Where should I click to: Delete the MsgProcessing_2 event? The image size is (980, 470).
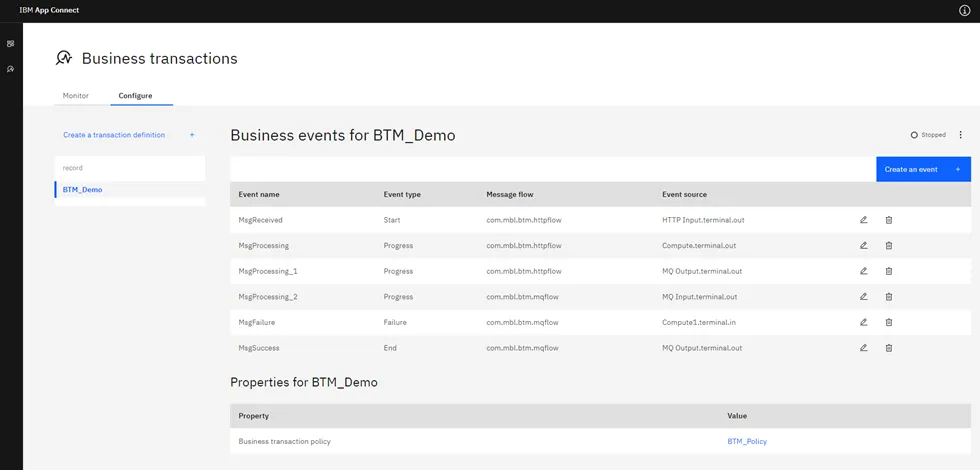(x=889, y=297)
